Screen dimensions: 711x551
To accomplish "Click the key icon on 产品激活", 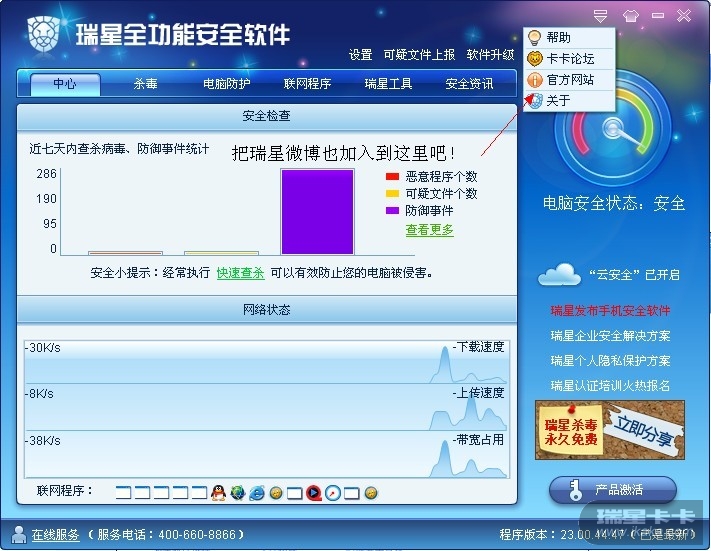I will click(x=575, y=490).
